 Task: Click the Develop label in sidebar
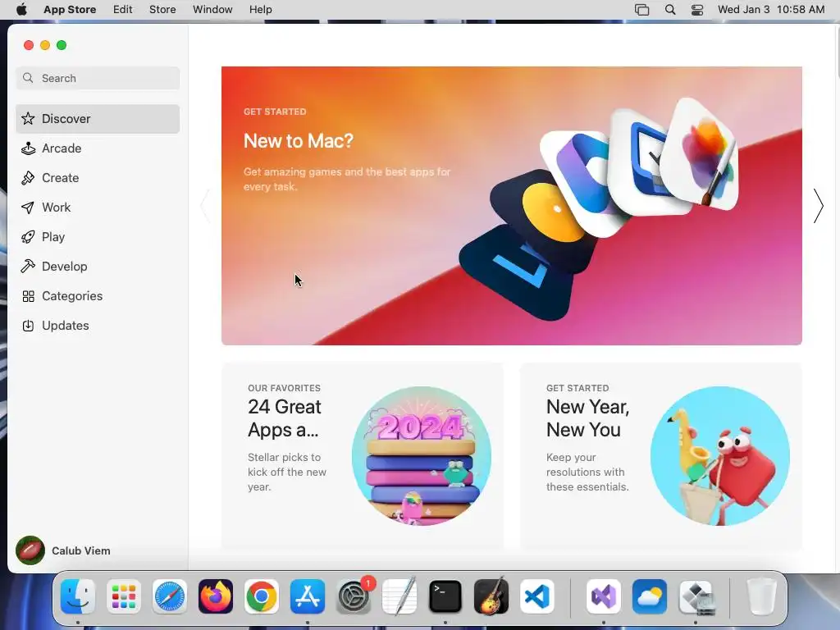point(64,267)
